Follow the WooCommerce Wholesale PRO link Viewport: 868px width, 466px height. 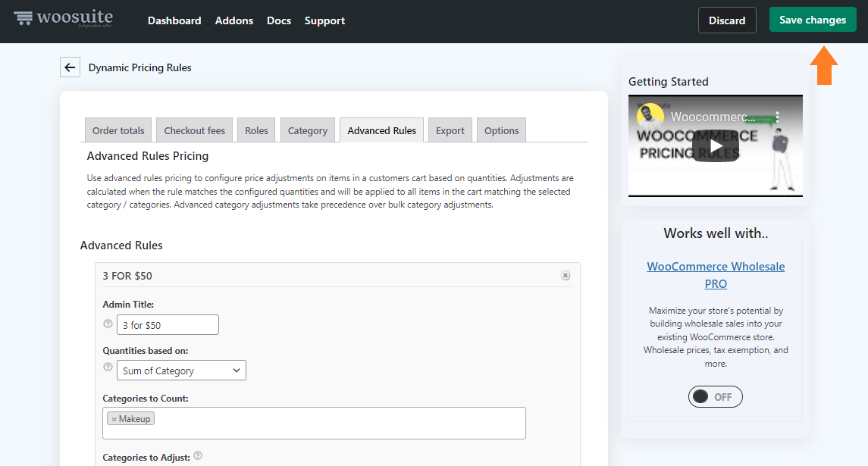[x=716, y=275]
